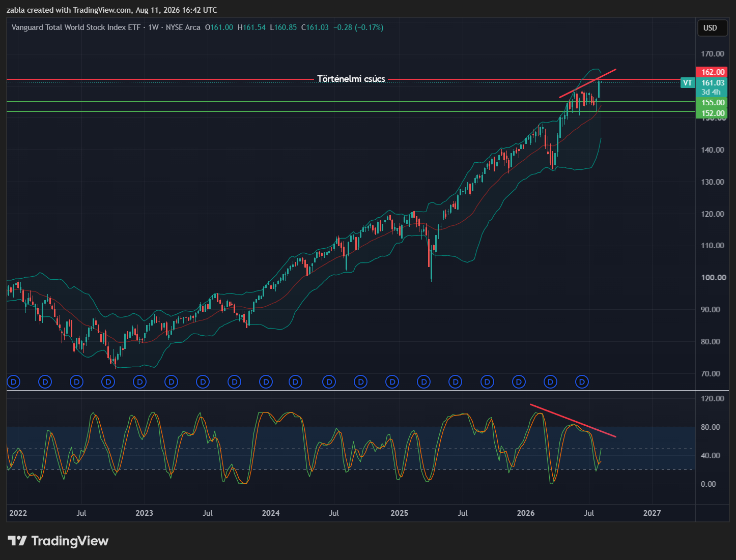Image resolution: width=736 pixels, height=560 pixels.
Task: Click the 2023 time axis label
Action: [x=144, y=513]
